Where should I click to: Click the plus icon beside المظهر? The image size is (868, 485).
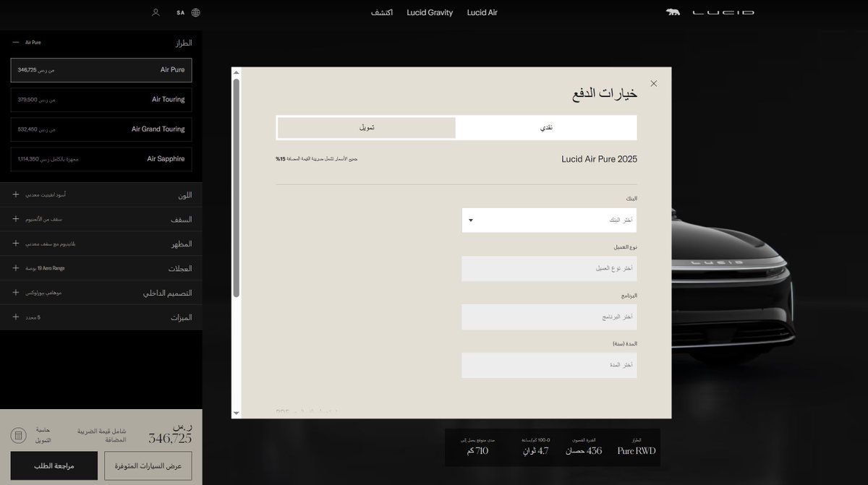pos(16,244)
